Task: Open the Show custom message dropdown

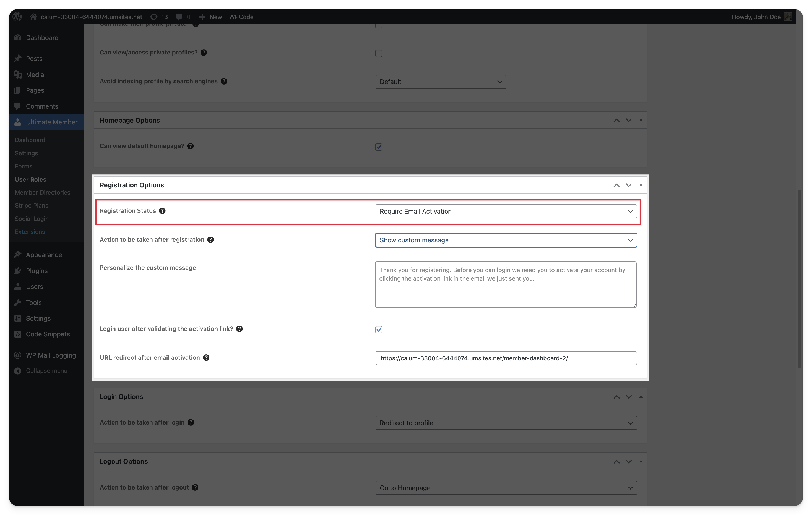Action: (x=506, y=240)
